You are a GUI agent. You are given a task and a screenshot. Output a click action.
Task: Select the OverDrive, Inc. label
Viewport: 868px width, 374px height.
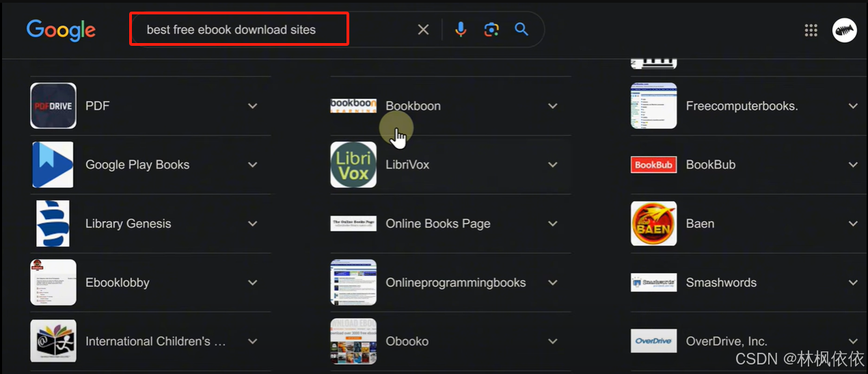point(727,341)
